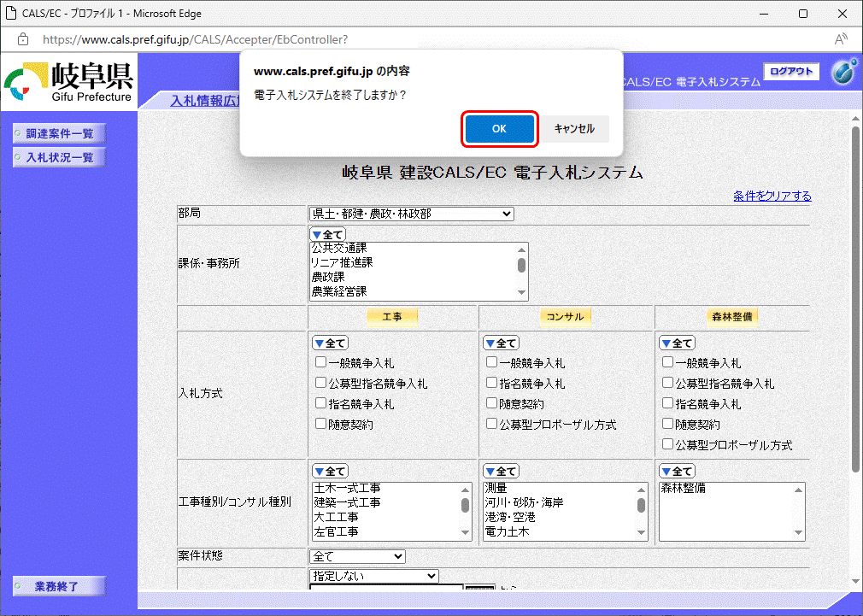Select 左官工事 in the list
Viewport: 863px width, 616px height.
coord(337,531)
